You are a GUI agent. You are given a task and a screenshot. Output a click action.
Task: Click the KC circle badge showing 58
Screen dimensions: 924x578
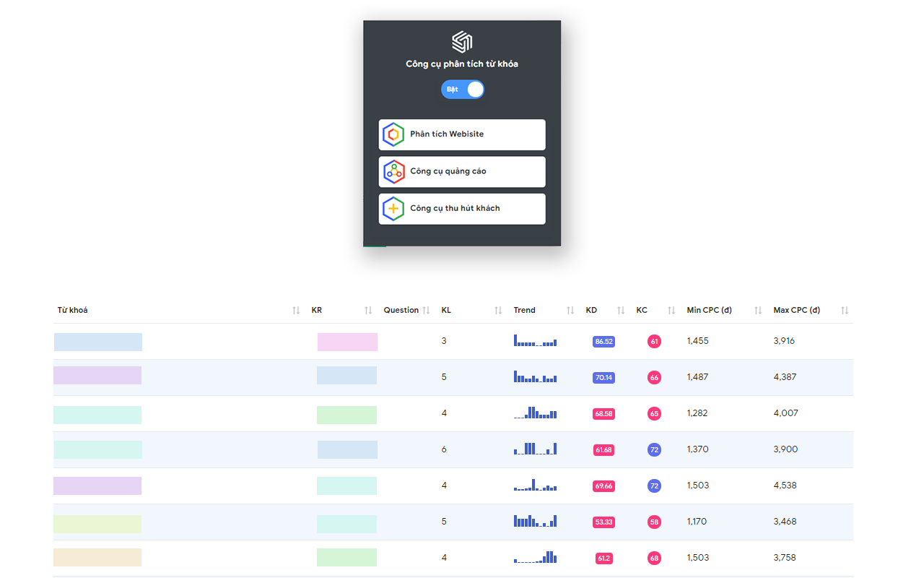(655, 522)
